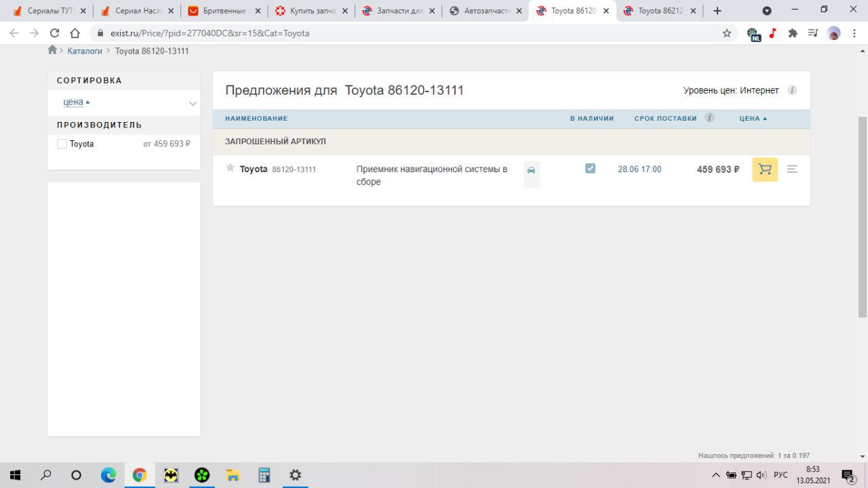
Task: Open info icon beside delivery time header
Action: [x=709, y=117]
